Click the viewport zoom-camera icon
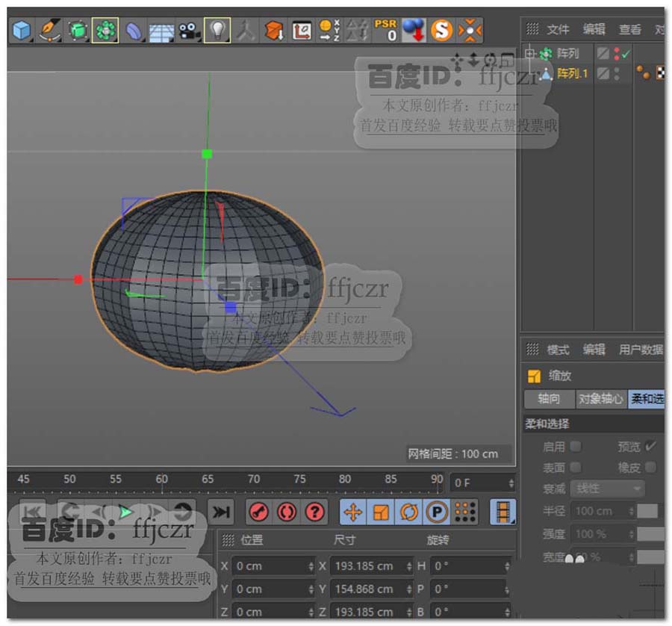Image resolution: width=672 pixels, height=626 pixels. click(x=473, y=60)
